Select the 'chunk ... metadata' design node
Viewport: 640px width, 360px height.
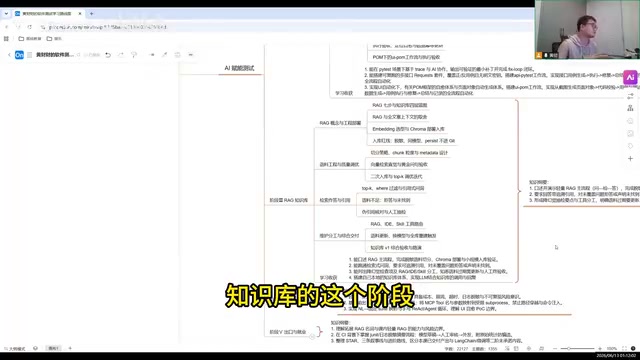pos(409,153)
